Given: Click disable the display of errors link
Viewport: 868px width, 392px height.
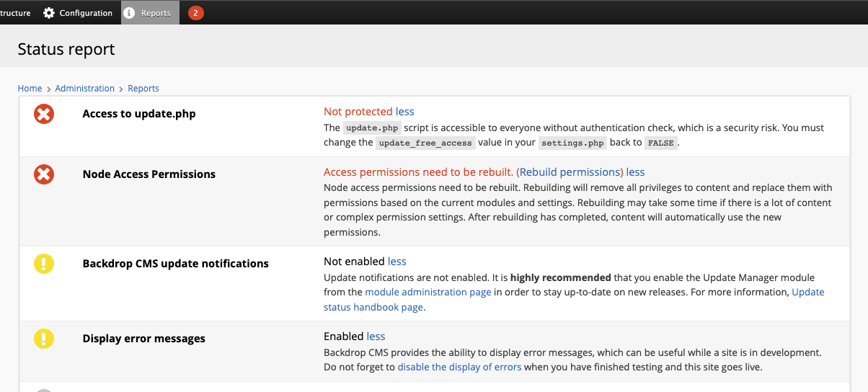Looking at the screenshot, I should click(459, 367).
